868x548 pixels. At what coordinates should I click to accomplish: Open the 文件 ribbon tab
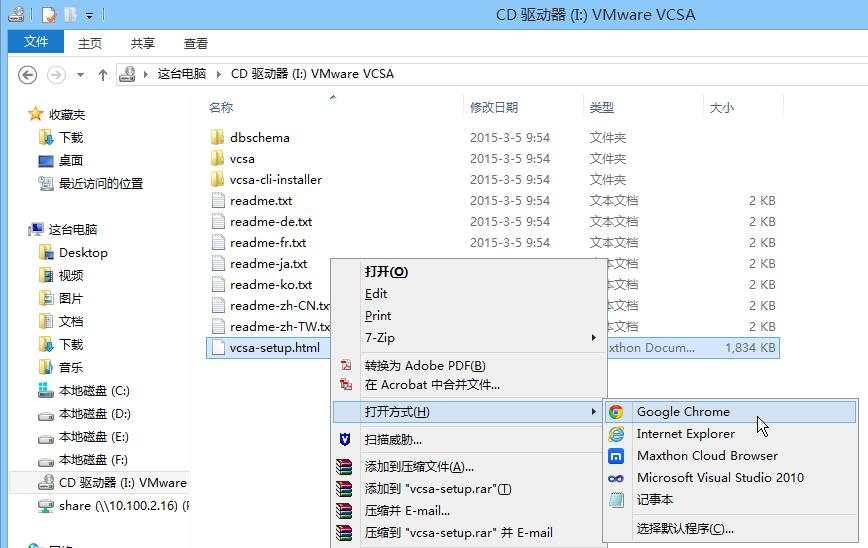(x=36, y=42)
